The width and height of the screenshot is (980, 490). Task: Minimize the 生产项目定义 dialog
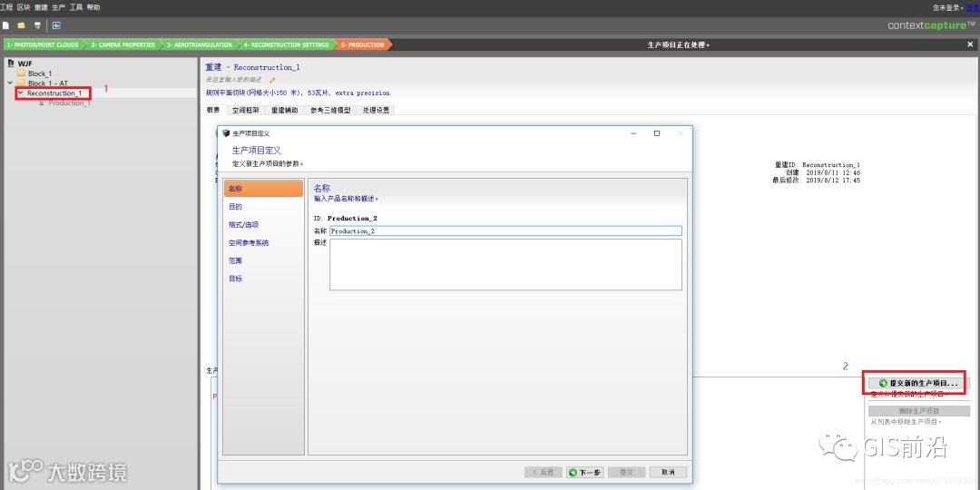coord(633,133)
